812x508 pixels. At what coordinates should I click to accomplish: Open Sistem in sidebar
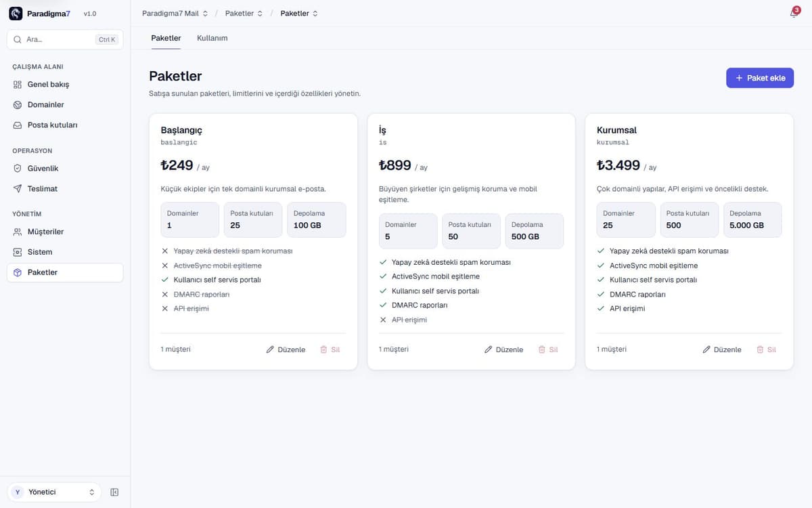65,252
